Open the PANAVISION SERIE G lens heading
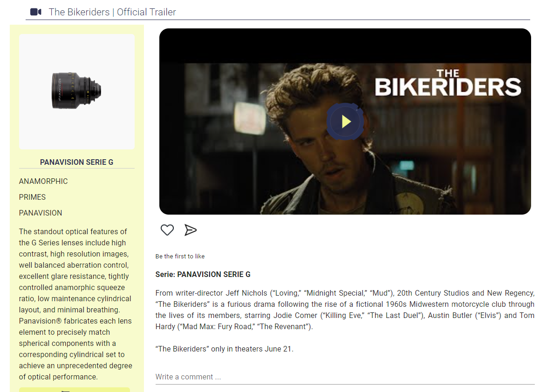Screen dimensions: 553x392 [76, 162]
